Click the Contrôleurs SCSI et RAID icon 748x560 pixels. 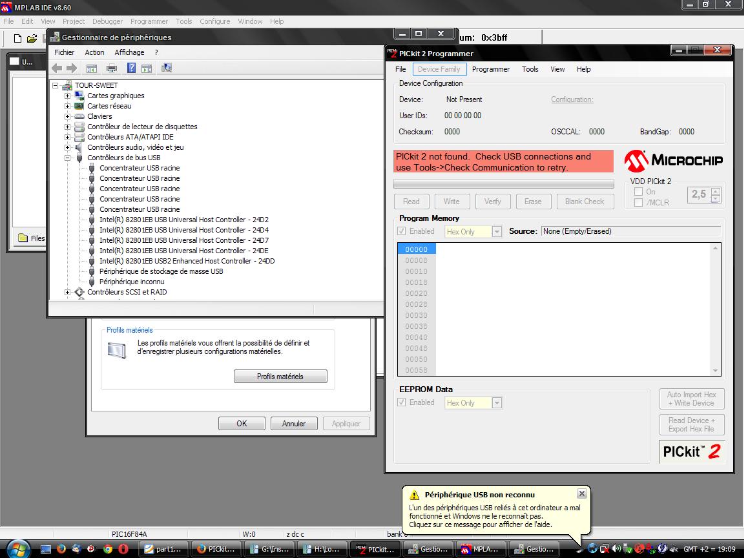click(79, 293)
